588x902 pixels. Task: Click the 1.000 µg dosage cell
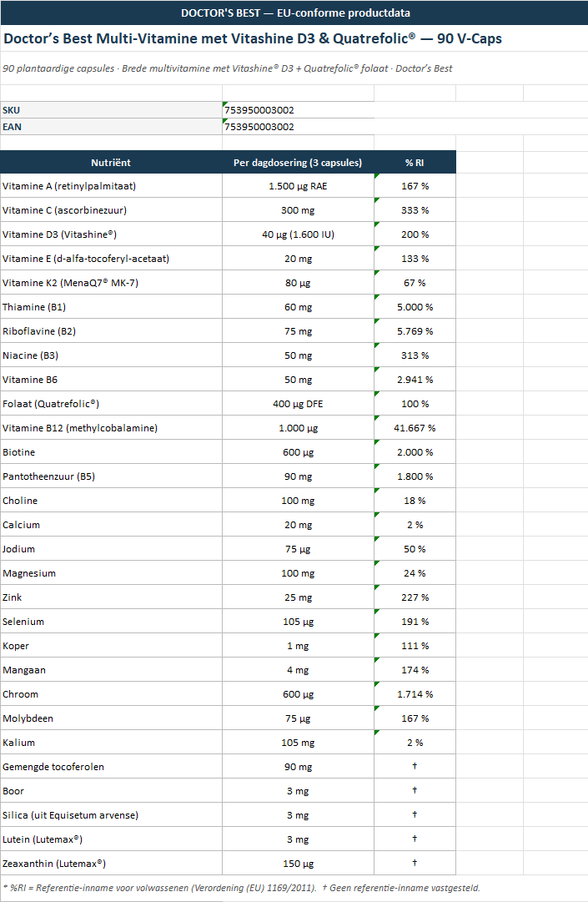click(299, 427)
